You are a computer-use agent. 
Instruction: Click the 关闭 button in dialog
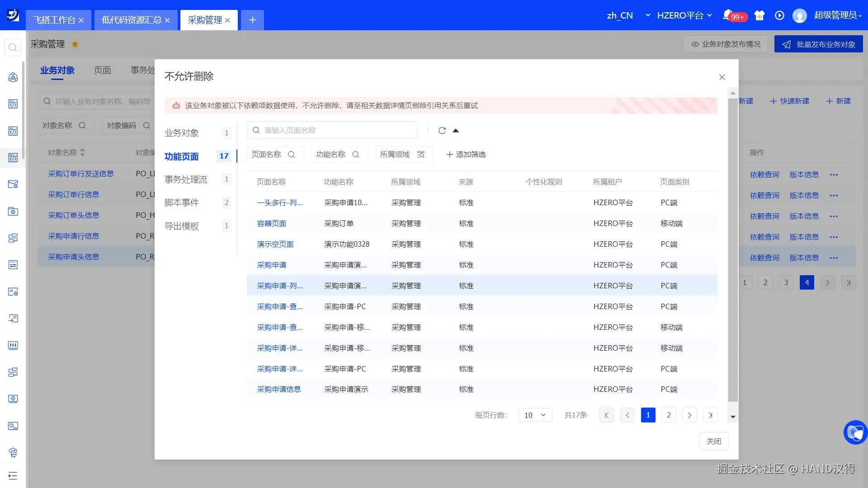click(713, 441)
